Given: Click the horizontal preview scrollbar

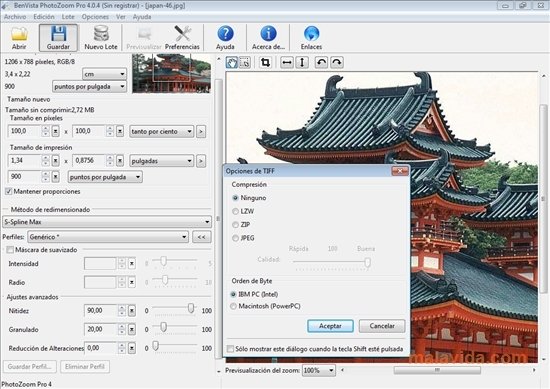Looking at the screenshot, I should (438, 370).
